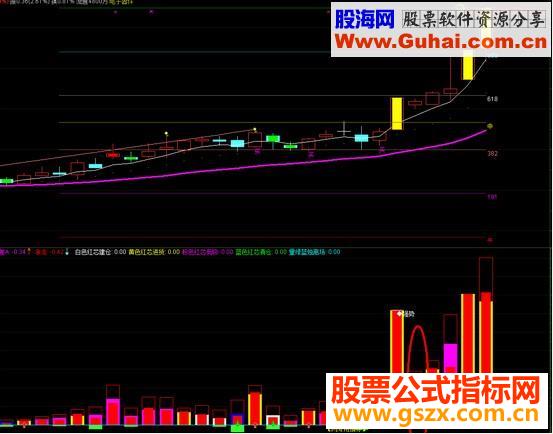This screenshot has height=434, width=553.
Task: Click the 黄色红芯进场 indicator label
Action: (147, 252)
